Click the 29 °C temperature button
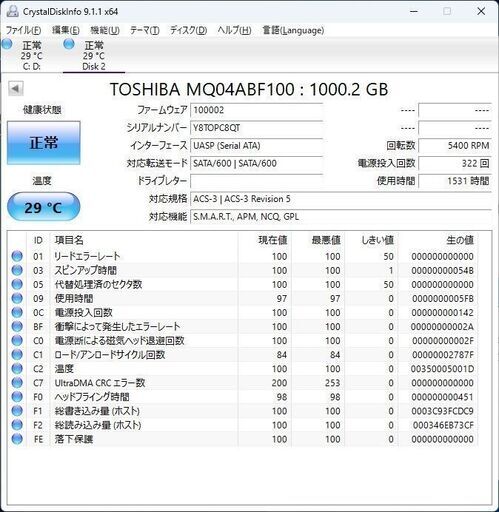 click(x=44, y=207)
